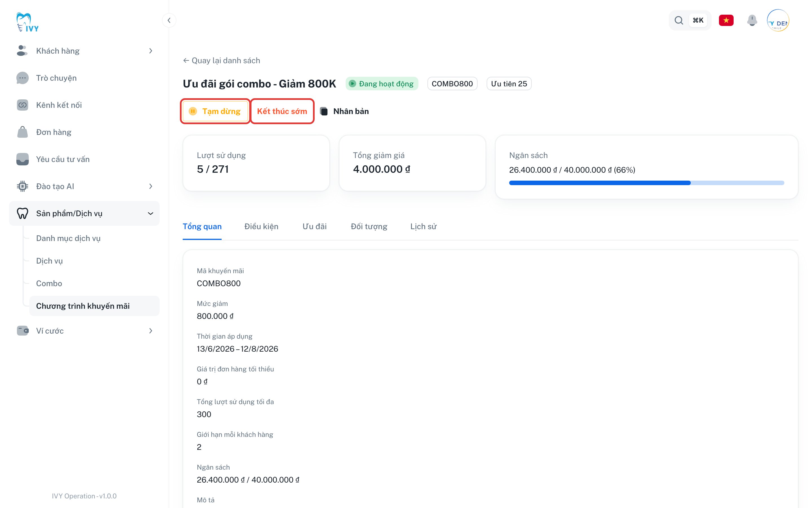The image size is (812, 508).
Task: Click Kết thúc sớm button
Action: (x=282, y=111)
